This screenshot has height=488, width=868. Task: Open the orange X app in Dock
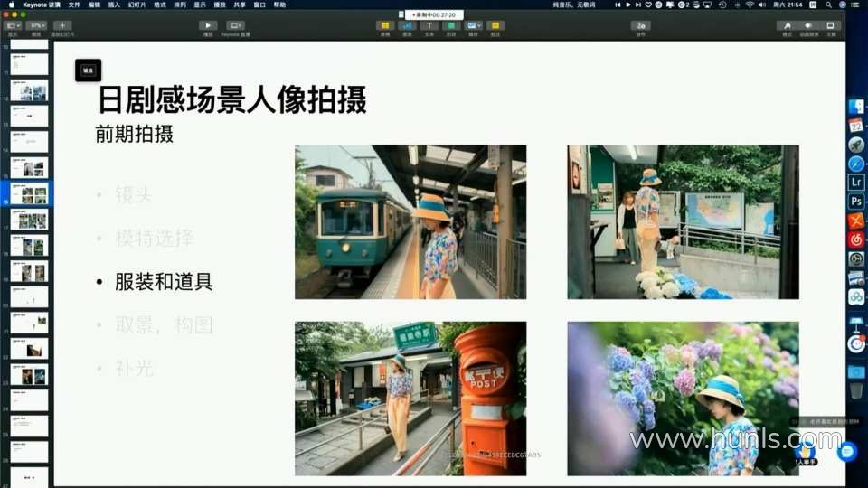[856, 221]
